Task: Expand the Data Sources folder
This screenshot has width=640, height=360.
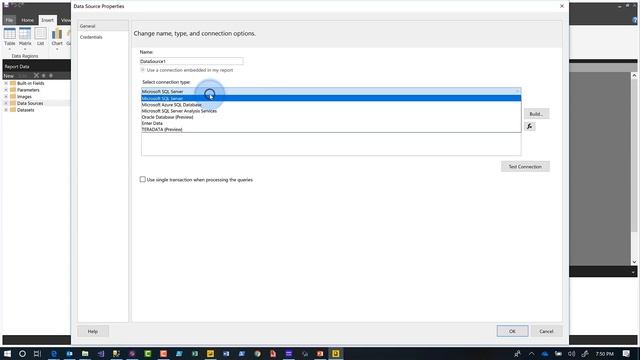Action: click(x=6, y=103)
